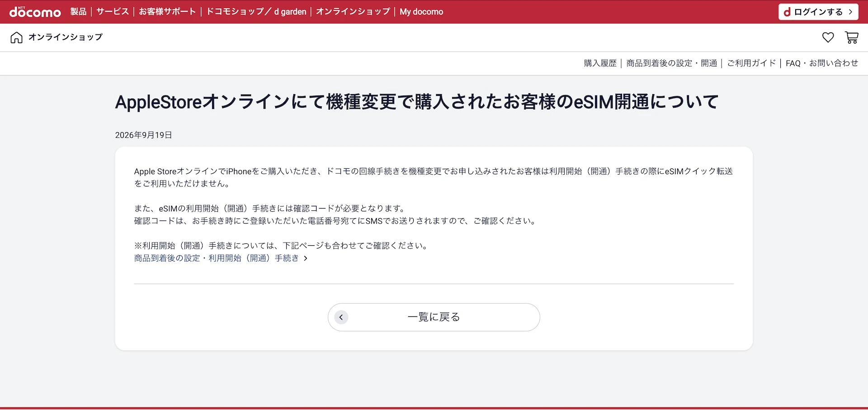Image resolution: width=868 pixels, height=410 pixels.
Task: Select オンラインショップ in red header
Action: tap(353, 12)
